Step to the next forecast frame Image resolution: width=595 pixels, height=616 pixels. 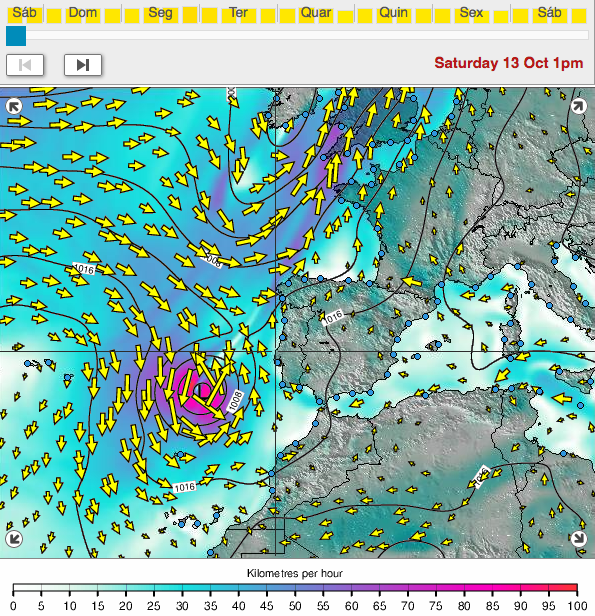pyautogui.click(x=83, y=65)
